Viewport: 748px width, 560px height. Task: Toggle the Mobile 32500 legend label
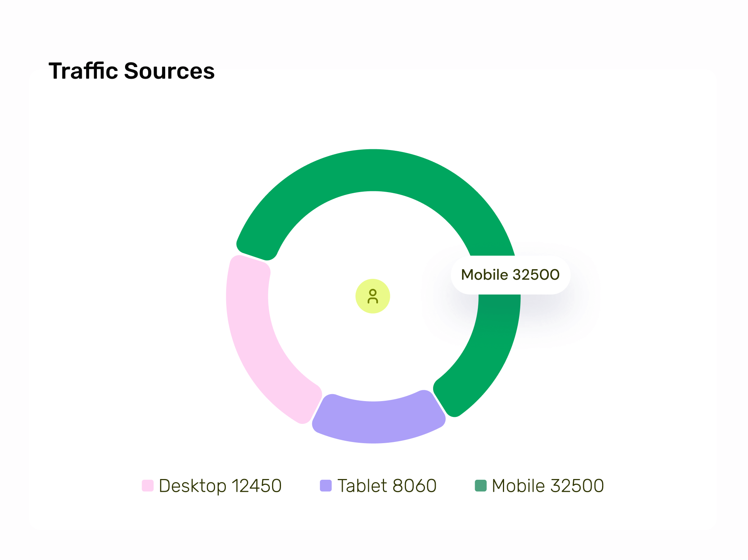[548, 486]
